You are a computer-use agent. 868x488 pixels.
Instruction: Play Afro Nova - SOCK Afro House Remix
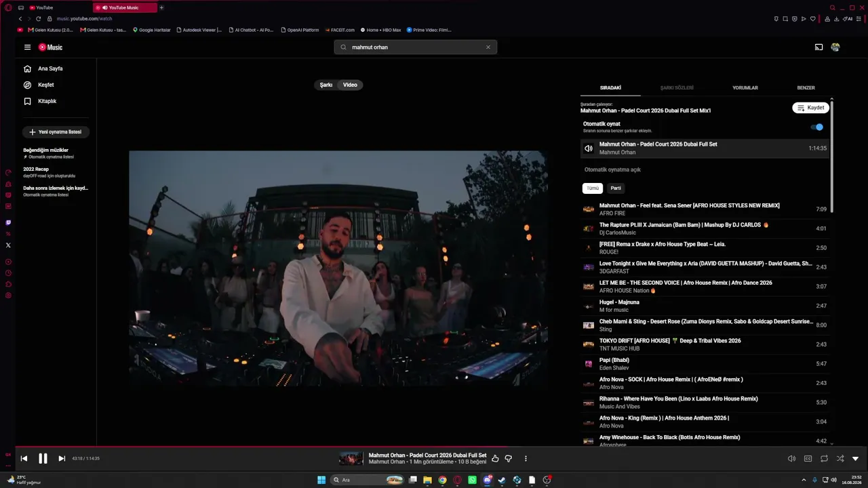click(x=705, y=383)
